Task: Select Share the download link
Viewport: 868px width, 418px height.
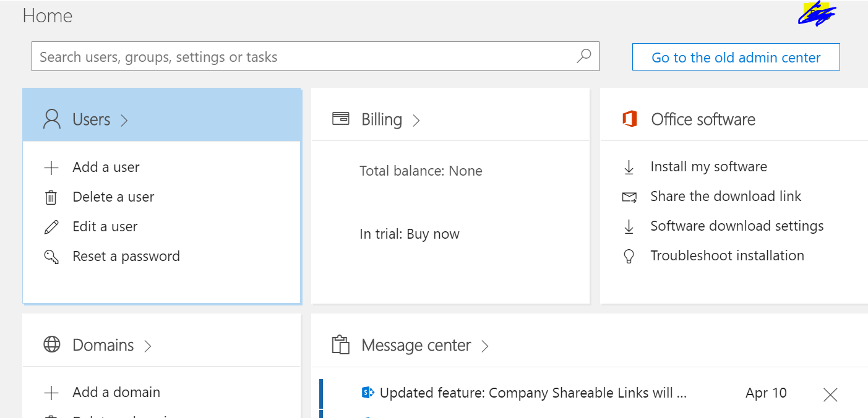Action: click(x=726, y=196)
